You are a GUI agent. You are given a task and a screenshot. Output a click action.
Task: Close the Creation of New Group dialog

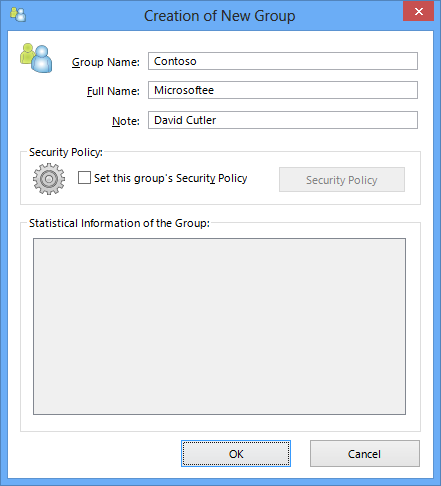[x=418, y=12]
